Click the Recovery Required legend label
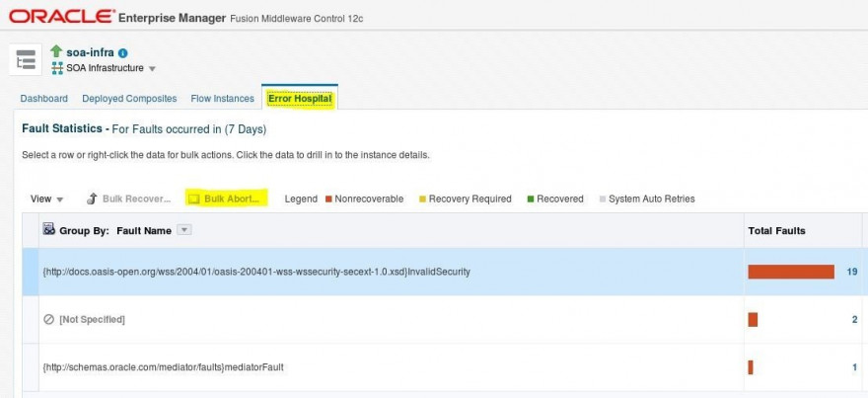This screenshot has height=398, width=868. coord(470,199)
